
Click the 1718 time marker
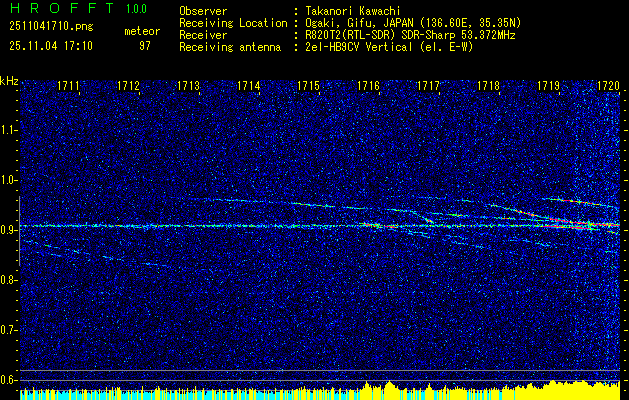click(489, 85)
